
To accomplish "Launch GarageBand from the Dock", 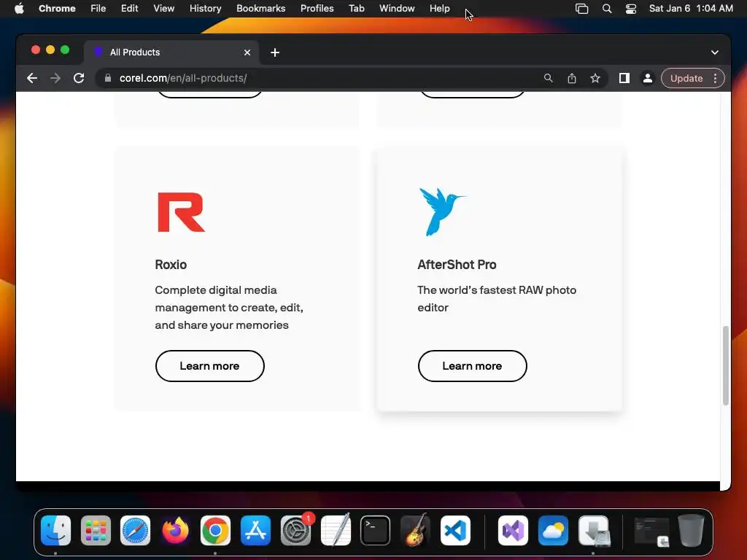I will click(415, 531).
